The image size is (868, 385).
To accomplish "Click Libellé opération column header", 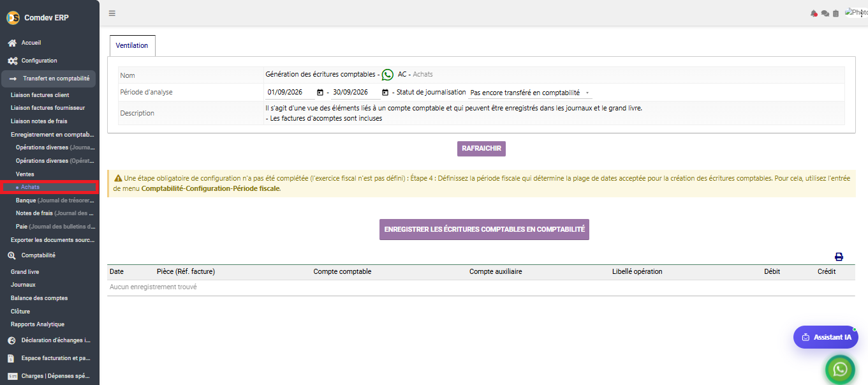I will (637, 271).
